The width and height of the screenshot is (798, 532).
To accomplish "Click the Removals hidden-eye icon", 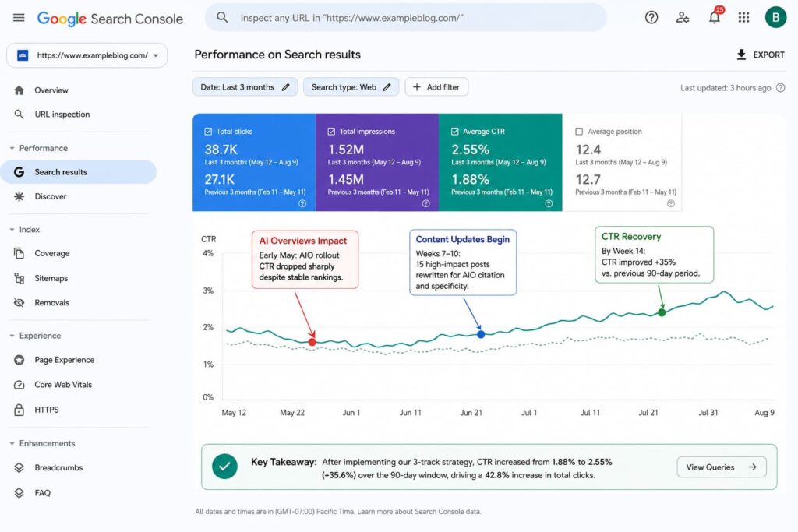I will point(19,303).
